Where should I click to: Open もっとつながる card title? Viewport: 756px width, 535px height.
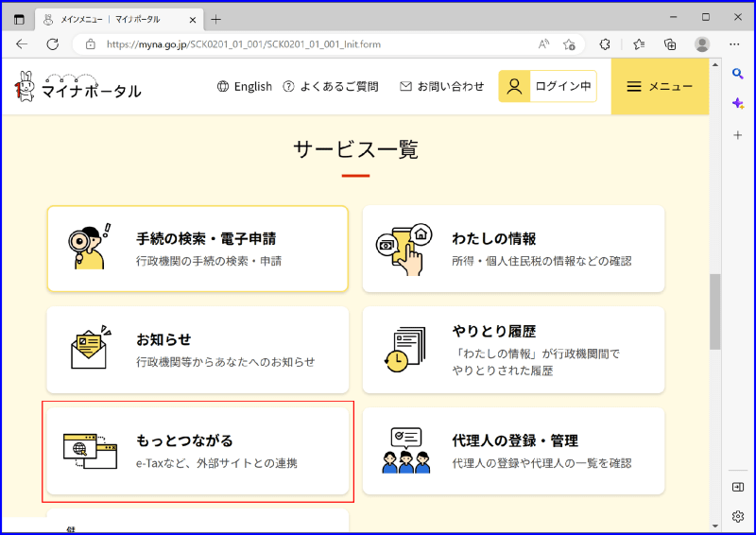pos(184,440)
